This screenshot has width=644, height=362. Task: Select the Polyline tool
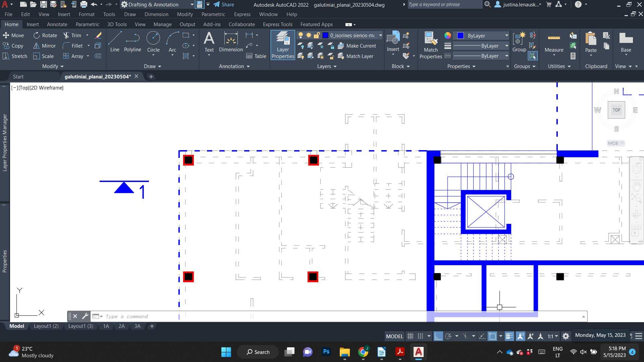coord(132,42)
